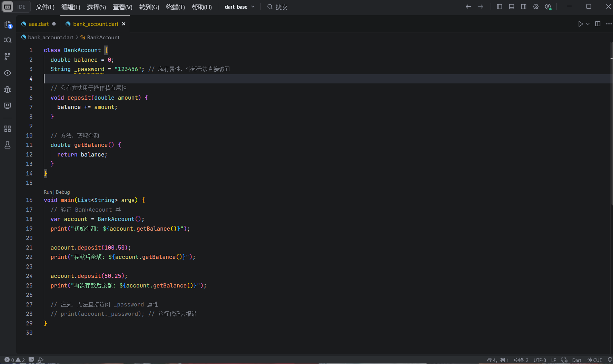Go back with the left arrow
The height and width of the screenshot is (364, 613).
(x=468, y=7)
